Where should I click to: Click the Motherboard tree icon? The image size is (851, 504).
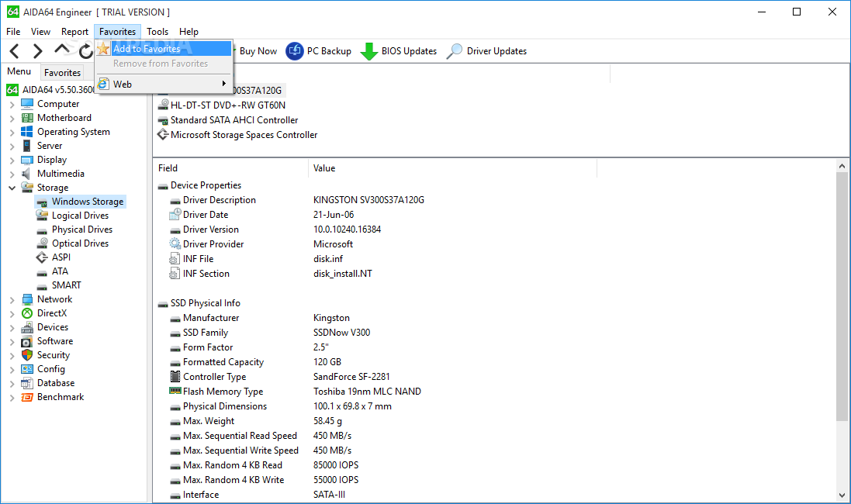[27, 118]
